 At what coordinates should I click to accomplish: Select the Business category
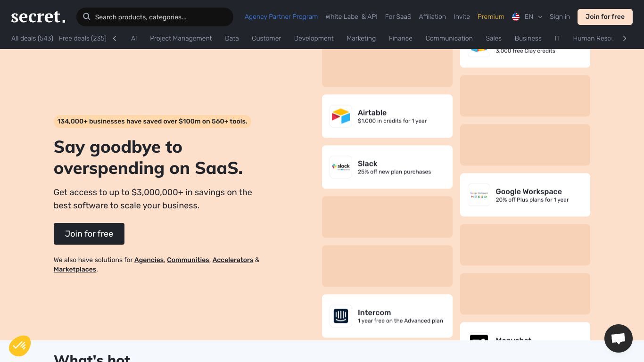pyautogui.click(x=528, y=38)
